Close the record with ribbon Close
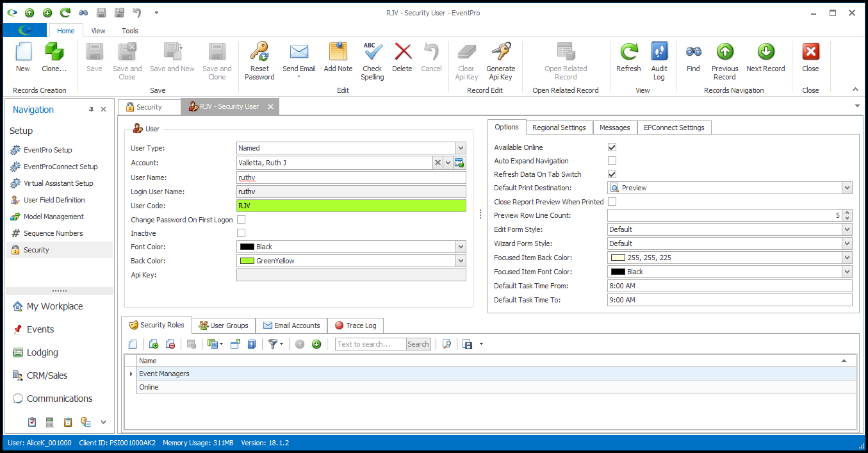868x453 pixels. pos(810,58)
